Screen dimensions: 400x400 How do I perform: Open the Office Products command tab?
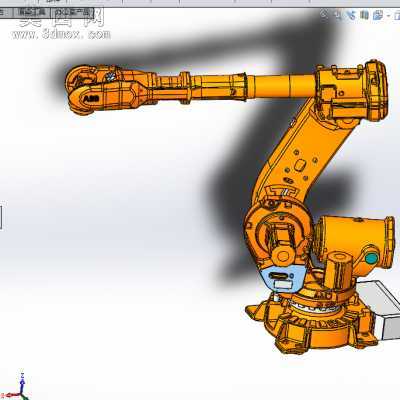pos(72,13)
